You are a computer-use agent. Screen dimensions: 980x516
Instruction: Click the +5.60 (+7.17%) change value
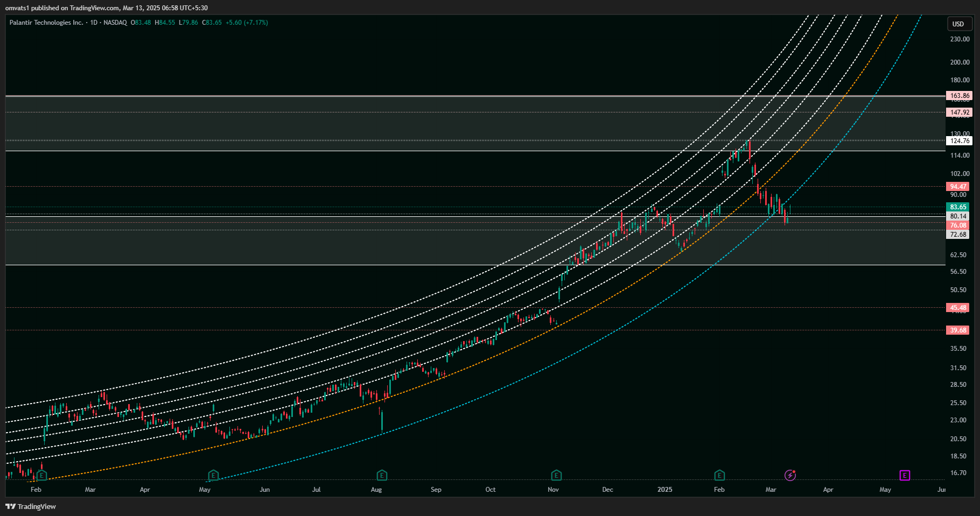[x=247, y=23]
